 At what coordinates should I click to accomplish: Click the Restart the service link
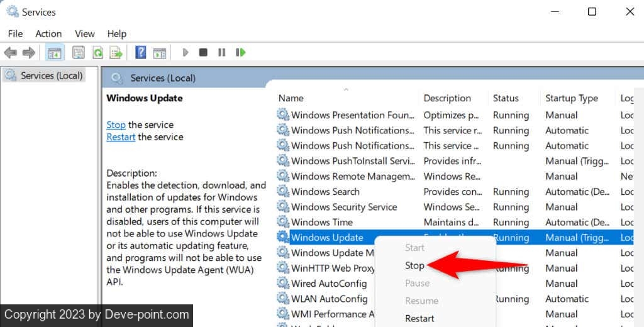[121, 136]
